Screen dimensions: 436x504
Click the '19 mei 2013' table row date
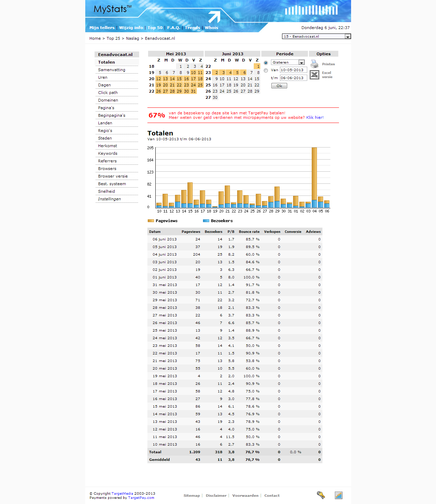[165, 376]
